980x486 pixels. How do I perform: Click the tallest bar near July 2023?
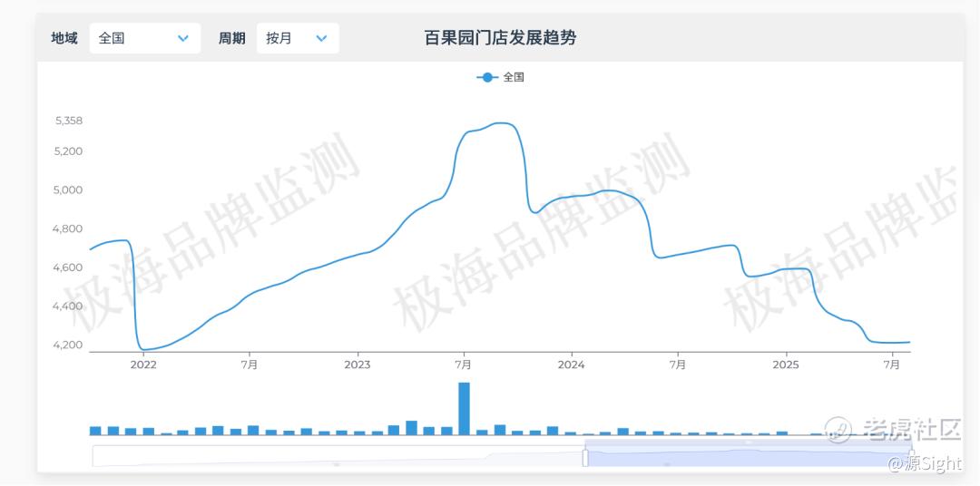pos(464,409)
